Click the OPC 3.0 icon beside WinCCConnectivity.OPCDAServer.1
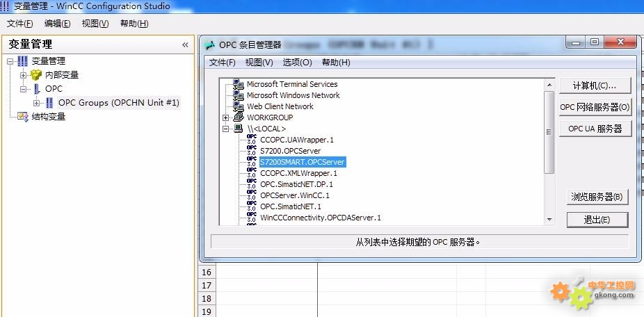The height and width of the screenshot is (317, 644). (x=252, y=217)
